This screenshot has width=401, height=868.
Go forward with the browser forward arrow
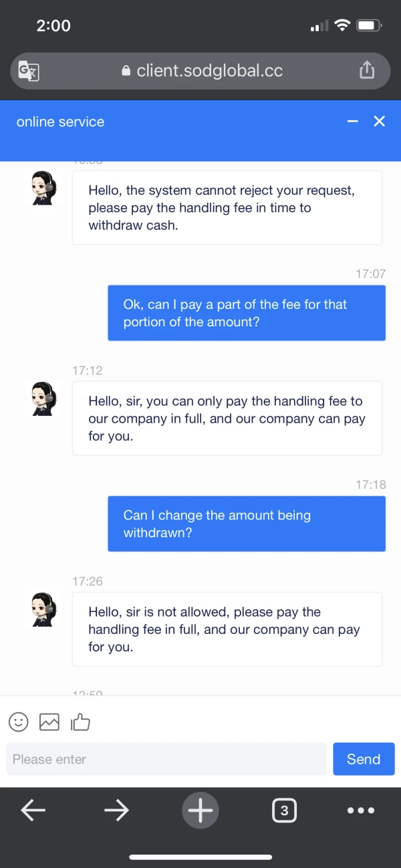116,810
